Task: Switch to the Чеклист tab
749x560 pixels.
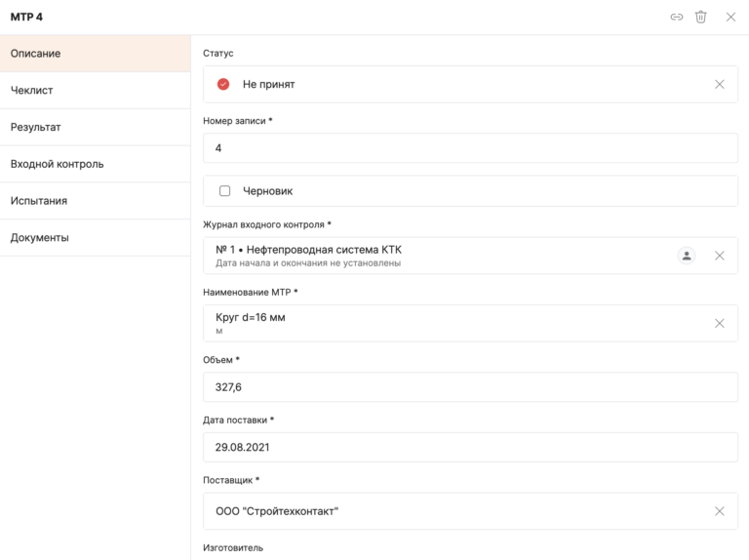Action: 95,90
